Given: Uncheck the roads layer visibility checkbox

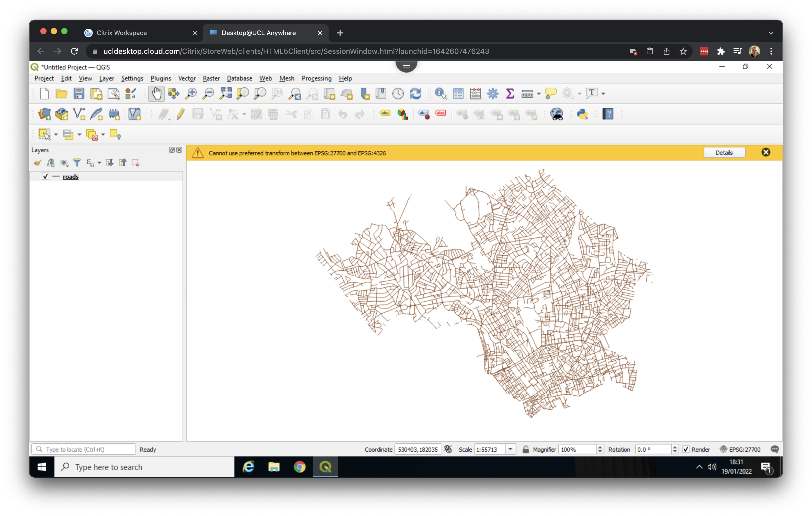Looking at the screenshot, I should pos(46,176).
